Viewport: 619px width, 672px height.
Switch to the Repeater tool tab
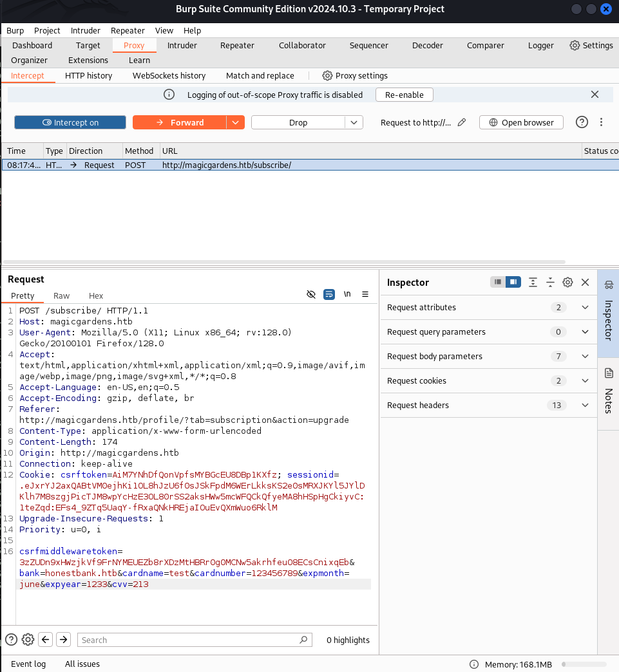tap(237, 46)
